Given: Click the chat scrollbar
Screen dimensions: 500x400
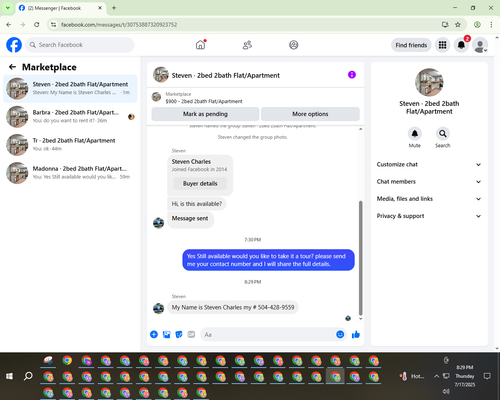Looking at the screenshot, I should [360, 258].
